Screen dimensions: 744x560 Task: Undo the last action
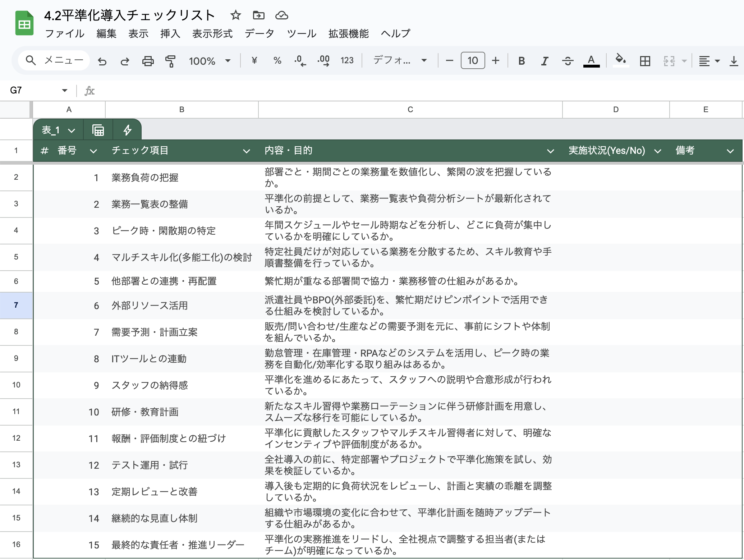[102, 60]
